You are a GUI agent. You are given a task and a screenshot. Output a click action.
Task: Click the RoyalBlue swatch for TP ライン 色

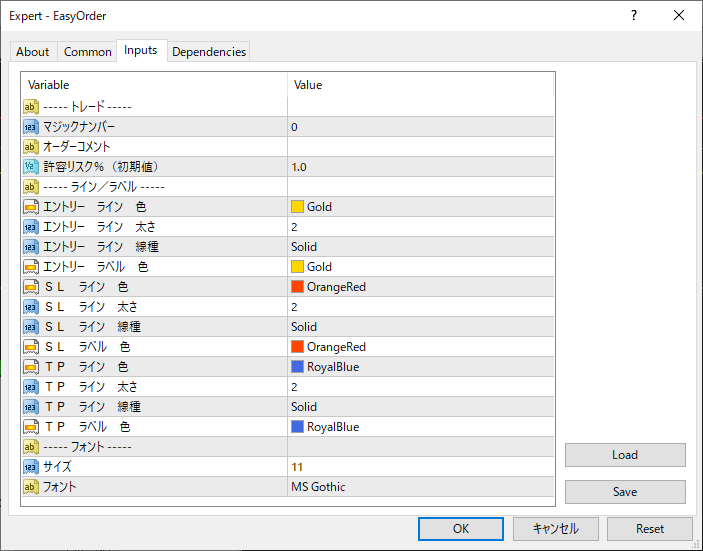pos(297,367)
